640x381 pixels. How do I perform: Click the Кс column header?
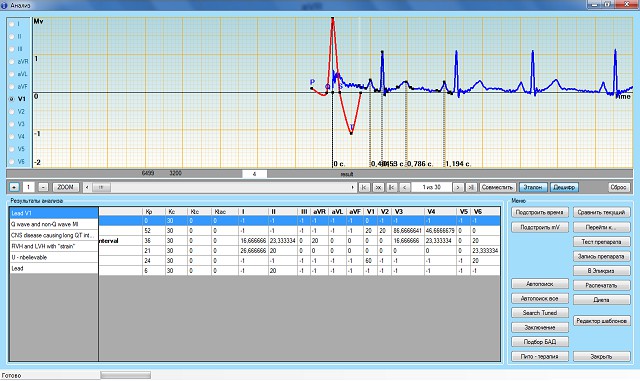point(176,212)
